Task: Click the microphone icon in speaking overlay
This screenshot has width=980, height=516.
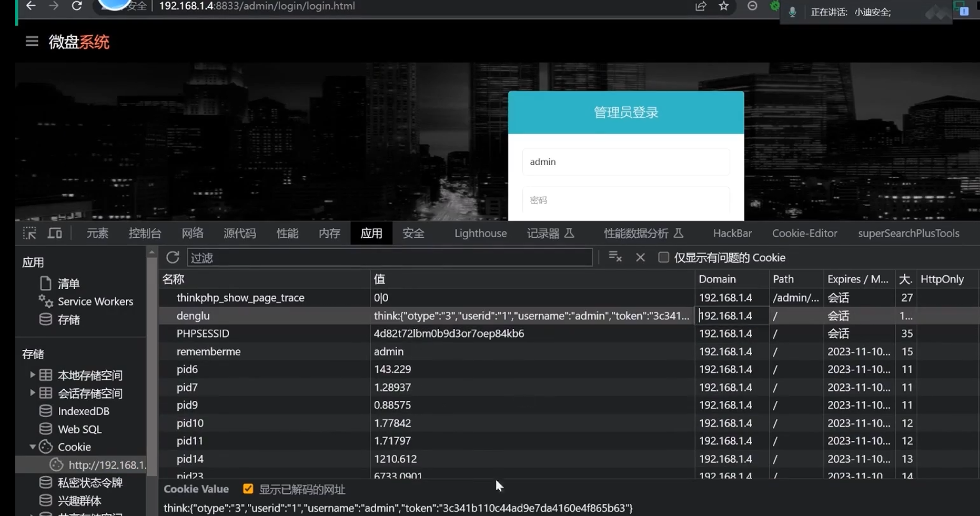Action: coord(792,12)
